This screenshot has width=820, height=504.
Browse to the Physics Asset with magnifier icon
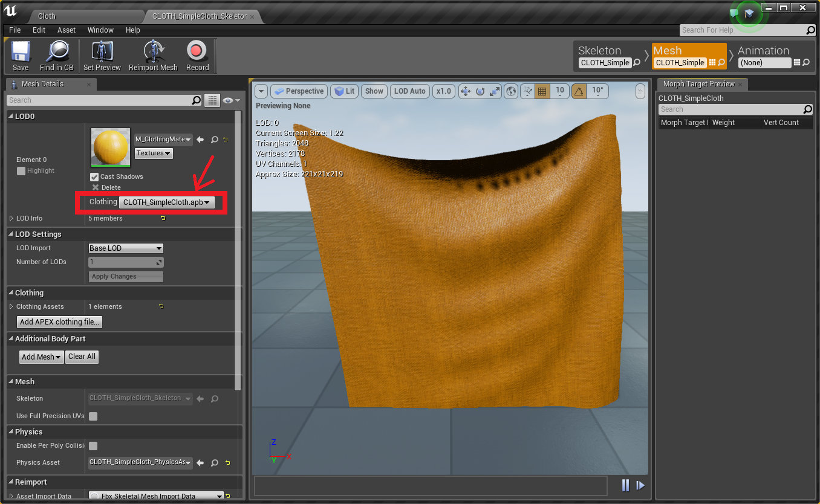pyautogui.click(x=214, y=463)
